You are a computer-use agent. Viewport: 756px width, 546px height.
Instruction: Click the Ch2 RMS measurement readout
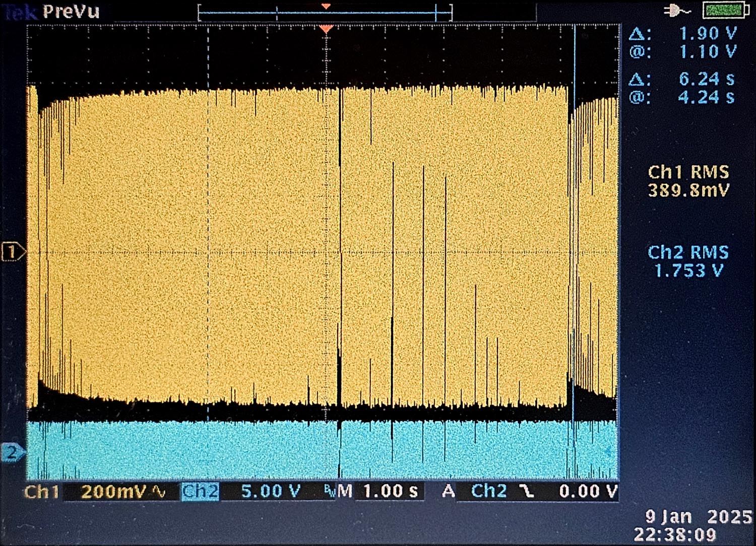688,261
